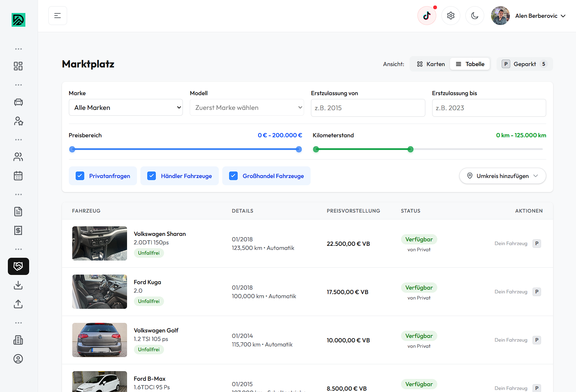
Task: Open the calendar icon in sidebar
Action: click(x=18, y=176)
